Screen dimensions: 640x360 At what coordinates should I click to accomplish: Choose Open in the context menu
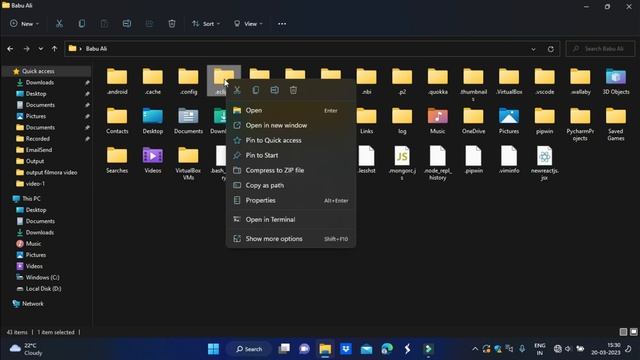click(291, 110)
